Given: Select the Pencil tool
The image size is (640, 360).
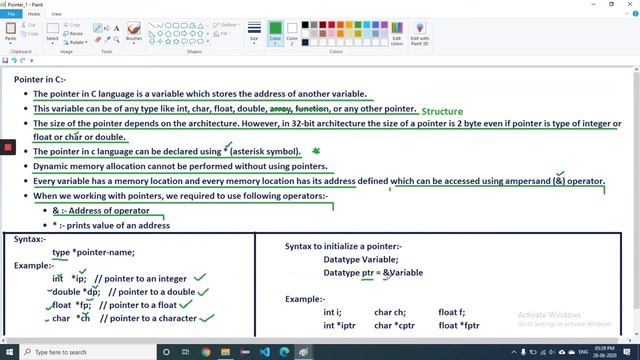Looking at the screenshot, I should 97,28.
